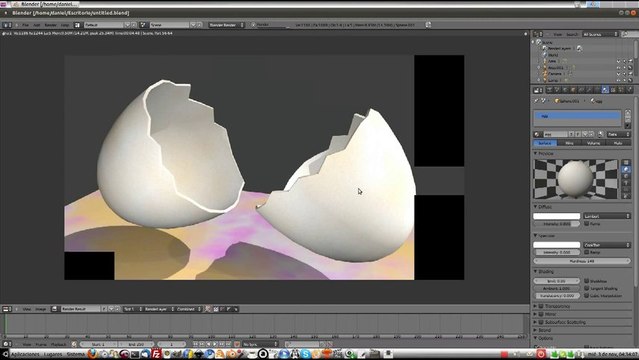This screenshot has height=360, width=639.
Task: Enable the Mirror panel checkbox
Action: (541, 314)
